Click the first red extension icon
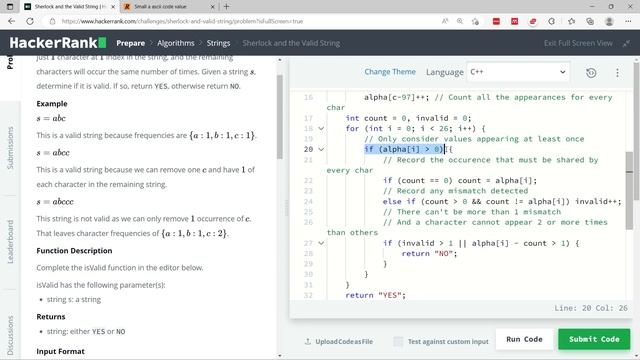Image resolution: width=640 pixels, height=360 pixels. pyautogui.click(x=496, y=21)
